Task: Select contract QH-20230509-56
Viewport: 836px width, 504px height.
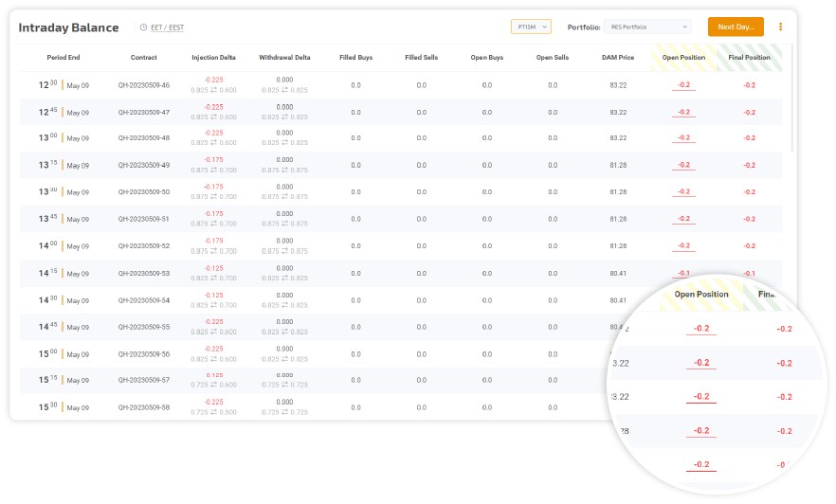Action: pos(144,354)
